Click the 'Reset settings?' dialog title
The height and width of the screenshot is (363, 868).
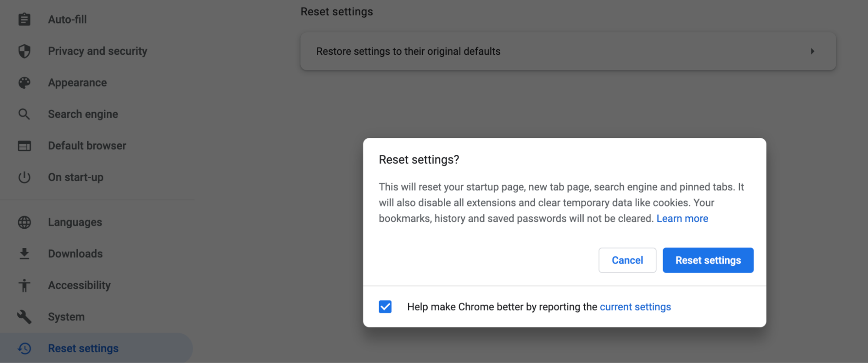pos(419,160)
